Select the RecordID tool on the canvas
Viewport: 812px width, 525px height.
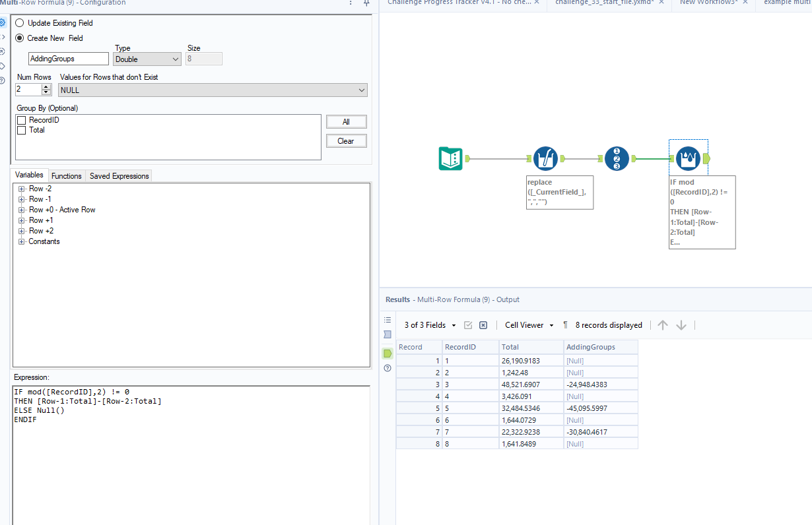point(617,158)
